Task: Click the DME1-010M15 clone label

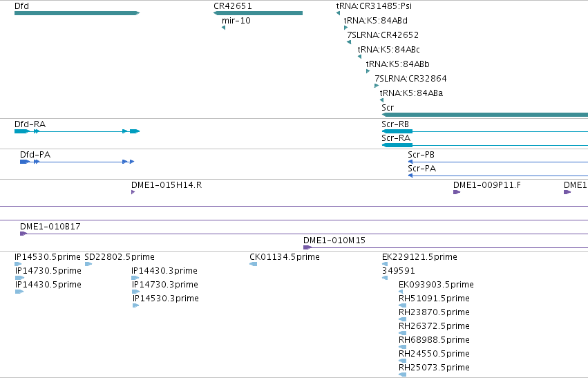Action: click(x=334, y=240)
